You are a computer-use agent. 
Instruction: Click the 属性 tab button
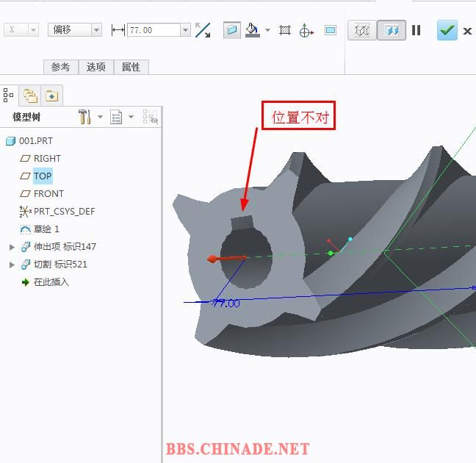tap(131, 67)
